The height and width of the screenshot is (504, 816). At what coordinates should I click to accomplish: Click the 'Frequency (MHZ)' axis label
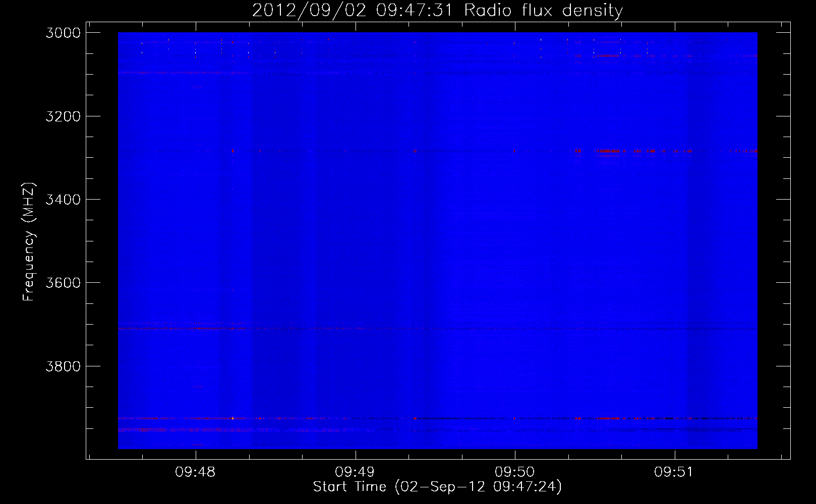[29, 242]
